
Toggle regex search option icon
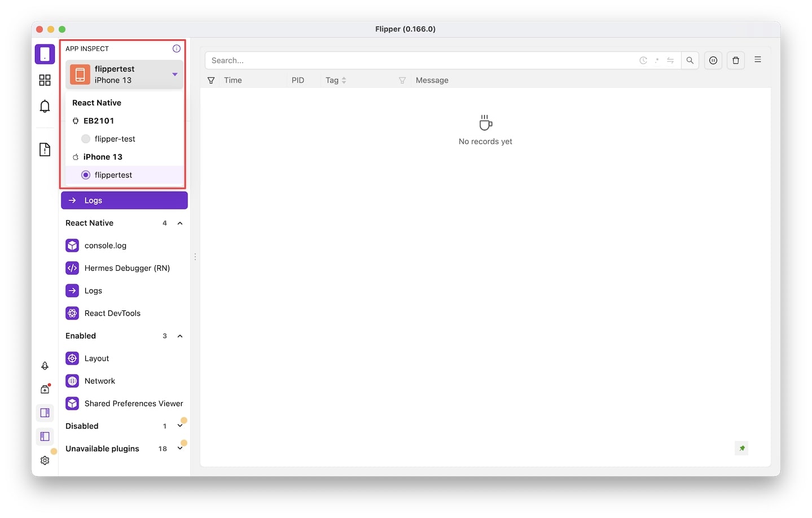coord(657,60)
